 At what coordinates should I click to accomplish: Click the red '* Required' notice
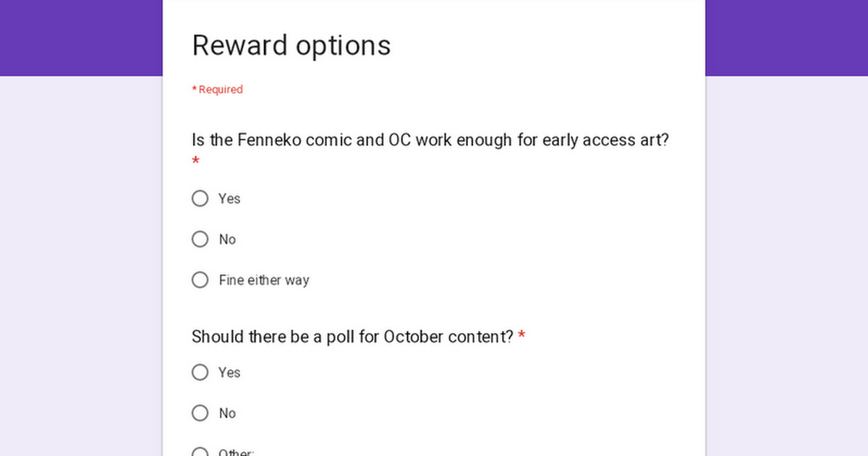click(x=217, y=89)
